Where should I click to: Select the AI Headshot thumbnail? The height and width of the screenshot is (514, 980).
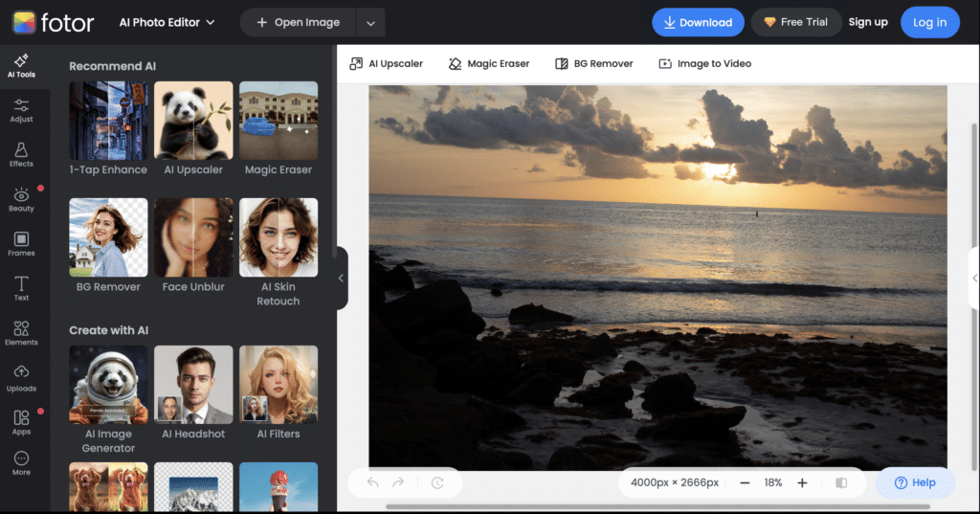(193, 385)
